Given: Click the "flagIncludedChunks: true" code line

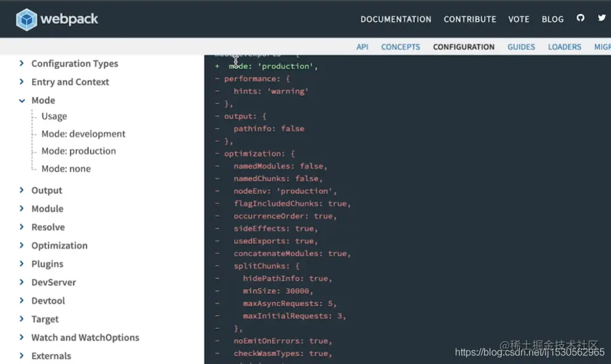Looking at the screenshot, I should 292,203.
